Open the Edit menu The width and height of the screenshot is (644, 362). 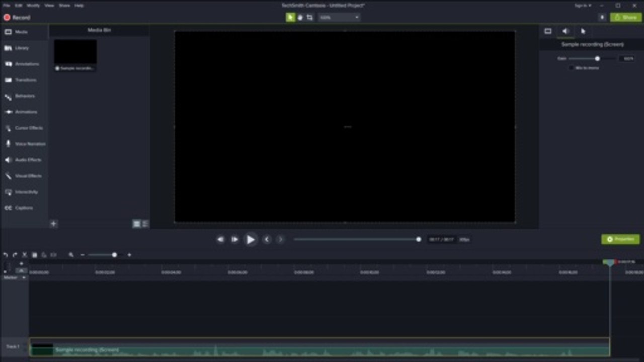click(19, 5)
